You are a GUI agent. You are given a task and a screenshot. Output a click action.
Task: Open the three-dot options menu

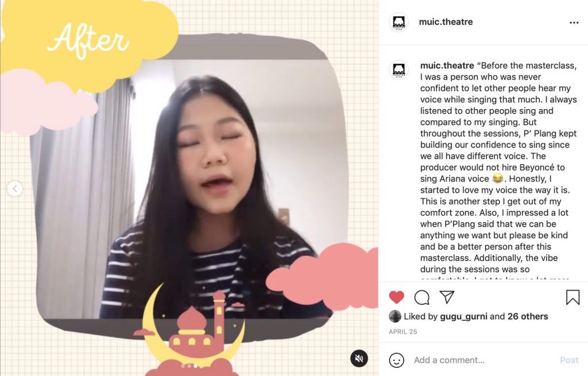pos(574,22)
